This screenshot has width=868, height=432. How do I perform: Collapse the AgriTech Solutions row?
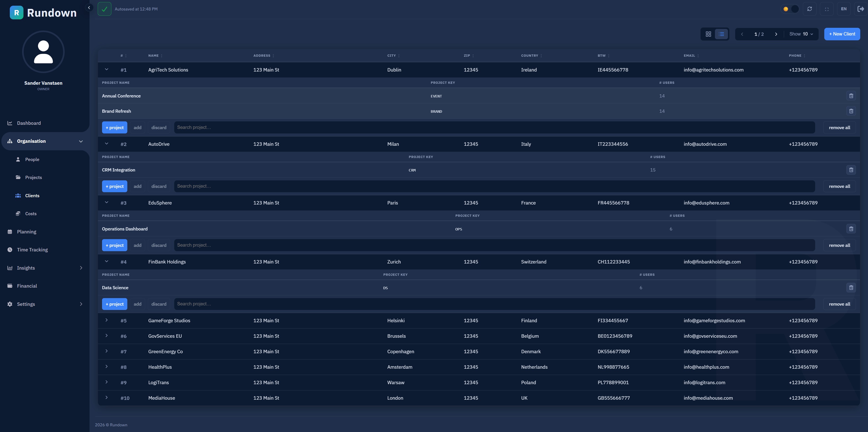pyautogui.click(x=106, y=69)
